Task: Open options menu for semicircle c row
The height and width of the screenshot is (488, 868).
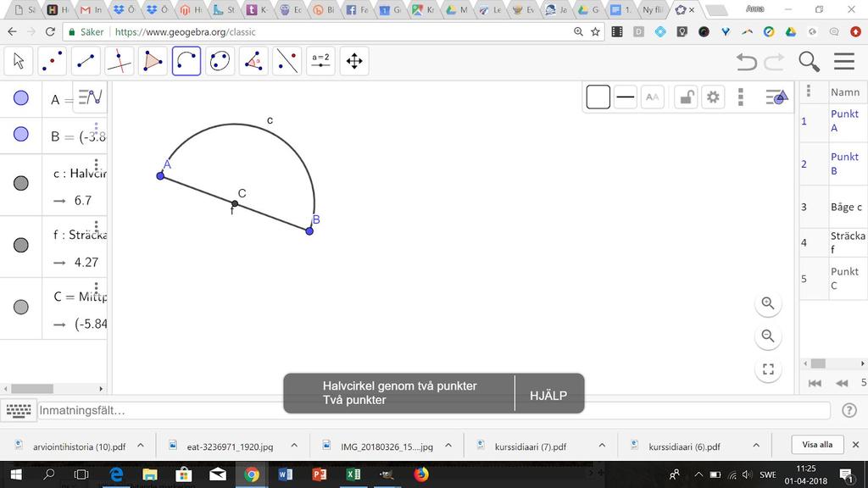Action: [97, 165]
